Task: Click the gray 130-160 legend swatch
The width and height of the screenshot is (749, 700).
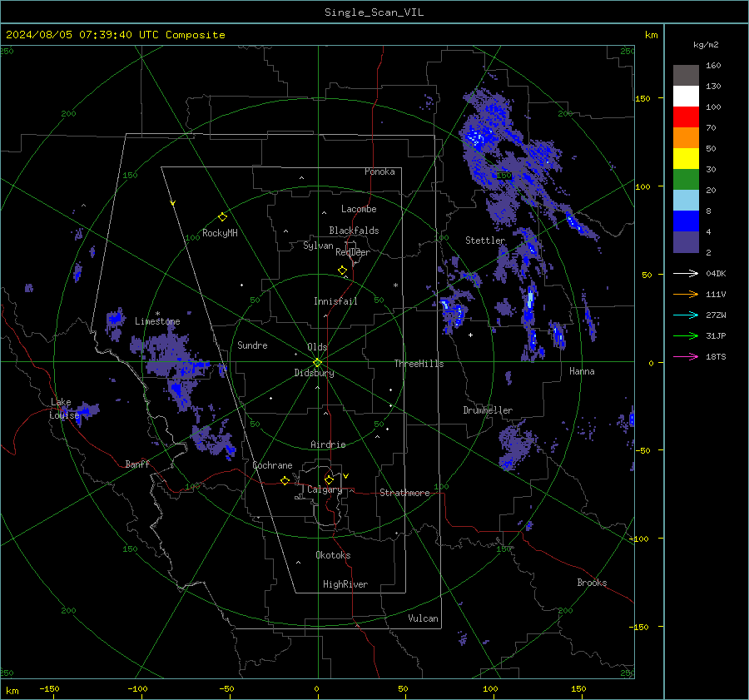Action: click(686, 76)
